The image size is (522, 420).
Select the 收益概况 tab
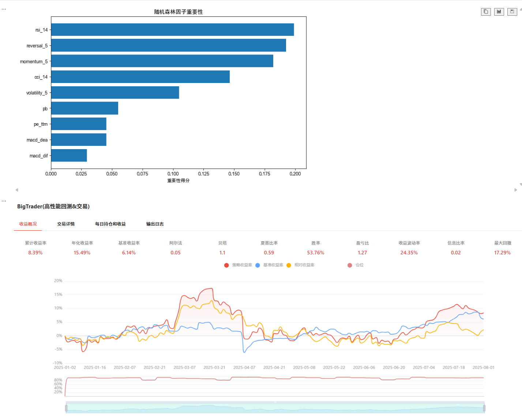pos(28,224)
